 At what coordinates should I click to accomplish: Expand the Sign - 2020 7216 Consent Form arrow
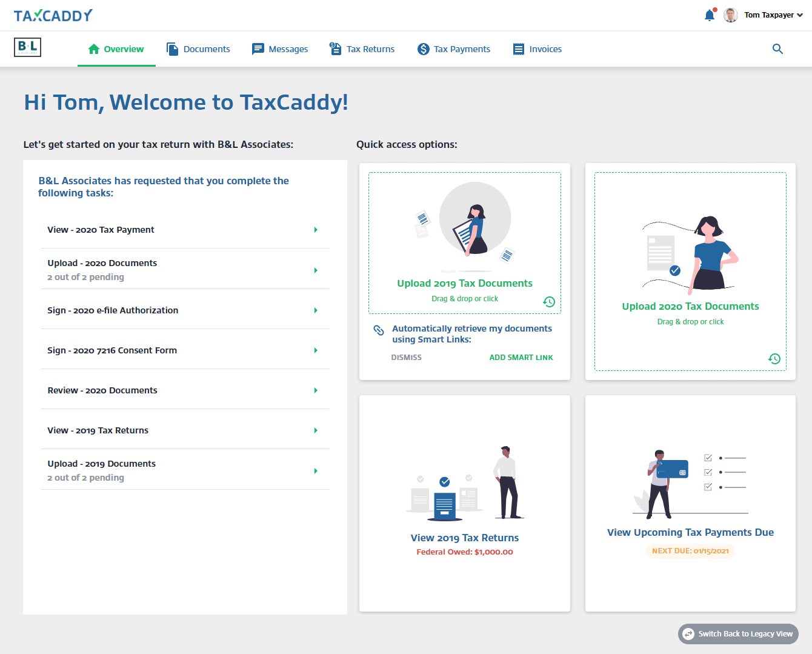click(x=316, y=350)
